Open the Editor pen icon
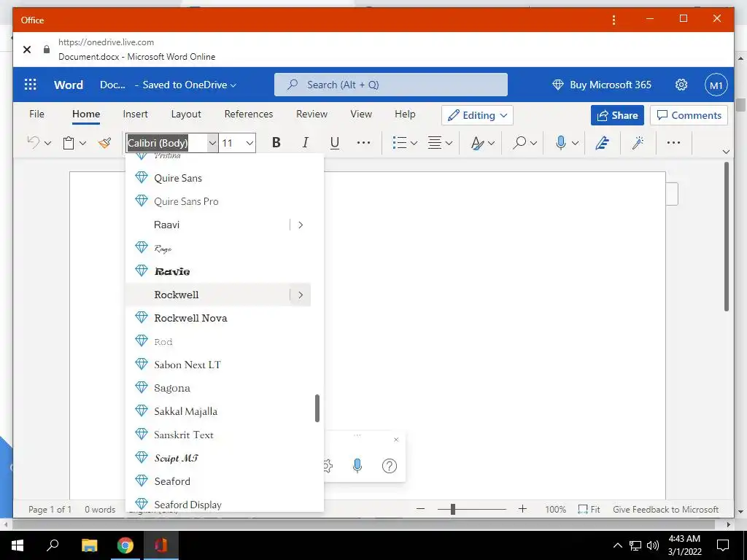Image resolution: width=747 pixels, height=560 pixels. [x=602, y=142]
